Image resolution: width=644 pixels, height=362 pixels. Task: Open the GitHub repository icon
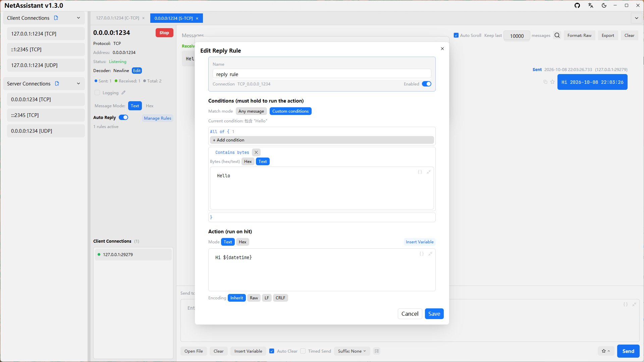[577, 5]
